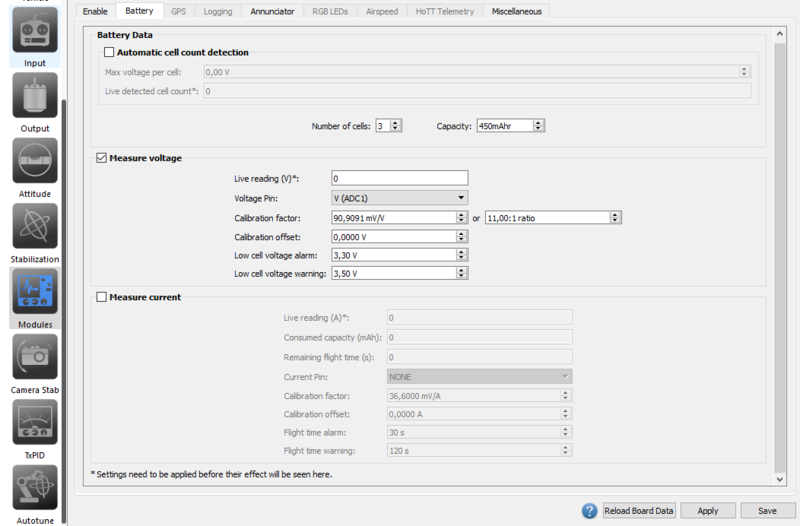This screenshot has width=800, height=526.
Task: Switch to the HoTT Telemetry tab
Action: click(445, 11)
